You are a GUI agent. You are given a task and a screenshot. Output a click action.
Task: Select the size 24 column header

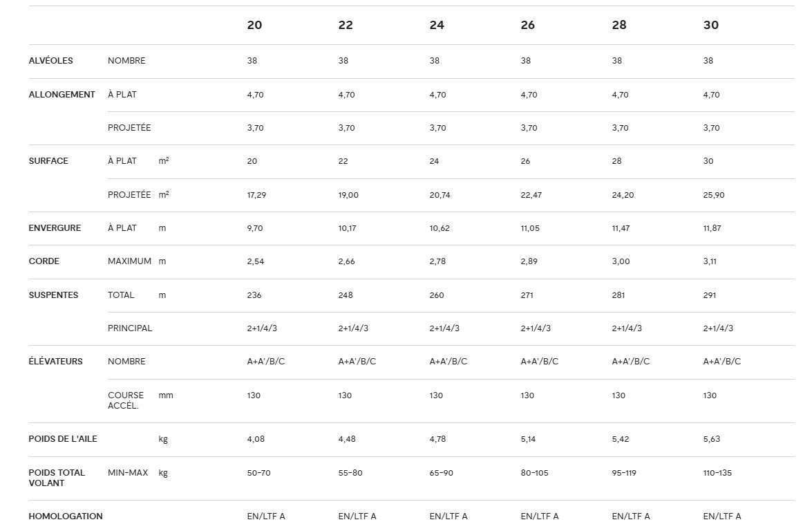(437, 26)
